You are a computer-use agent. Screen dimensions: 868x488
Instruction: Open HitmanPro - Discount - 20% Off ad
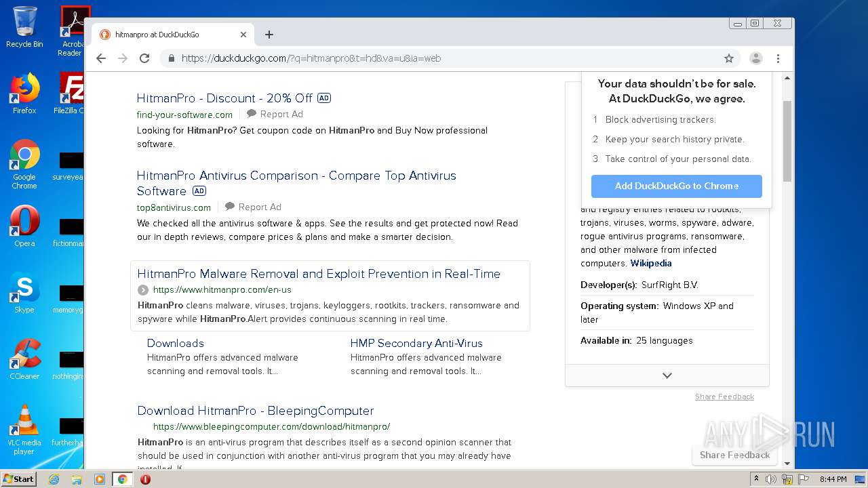click(224, 98)
